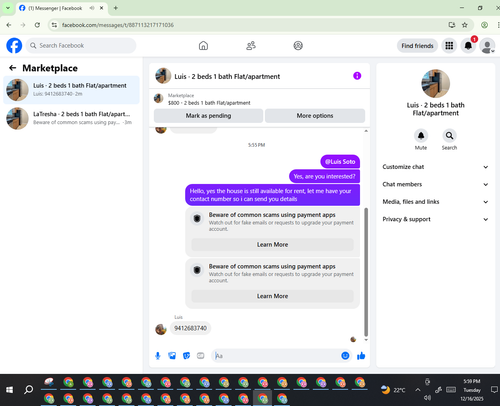Choose a GIF icon
This screenshot has width=500, height=406.
click(200, 356)
